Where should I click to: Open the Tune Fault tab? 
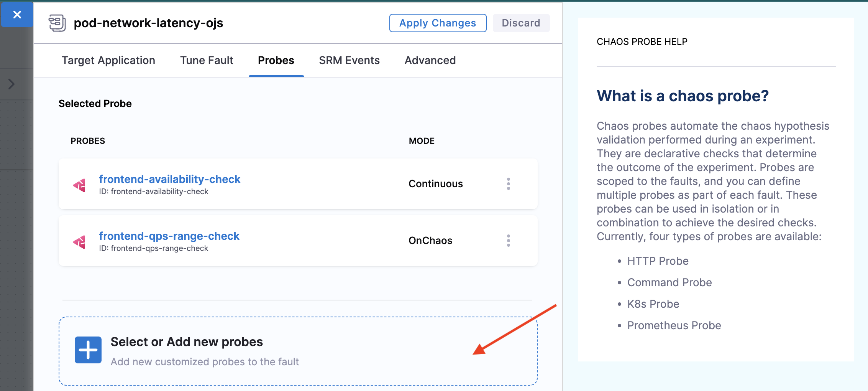tap(207, 60)
